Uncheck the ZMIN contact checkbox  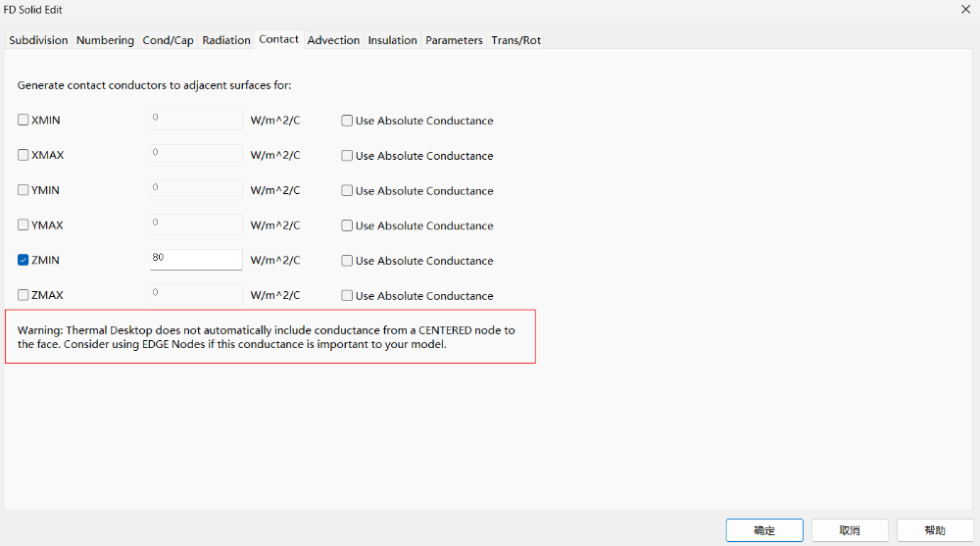pos(24,261)
